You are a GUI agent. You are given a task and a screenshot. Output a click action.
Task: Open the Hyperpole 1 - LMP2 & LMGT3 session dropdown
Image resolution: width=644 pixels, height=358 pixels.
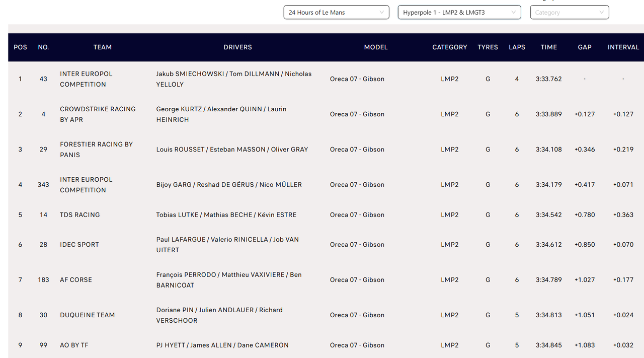tap(459, 13)
